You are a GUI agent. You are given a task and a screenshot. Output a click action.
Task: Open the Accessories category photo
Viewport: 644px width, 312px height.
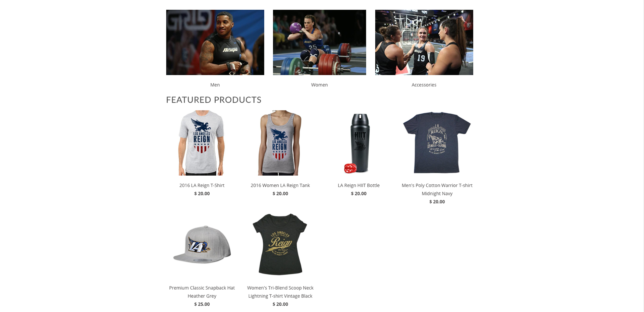(424, 42)
